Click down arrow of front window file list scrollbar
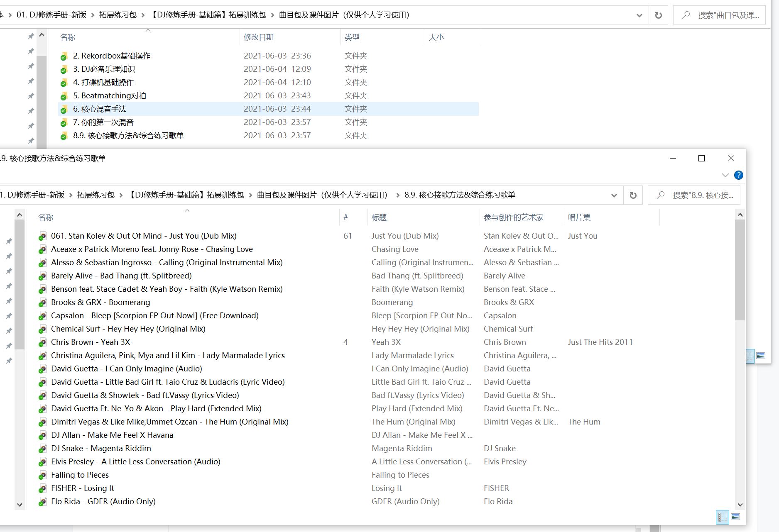 click(x=740, y=505)
